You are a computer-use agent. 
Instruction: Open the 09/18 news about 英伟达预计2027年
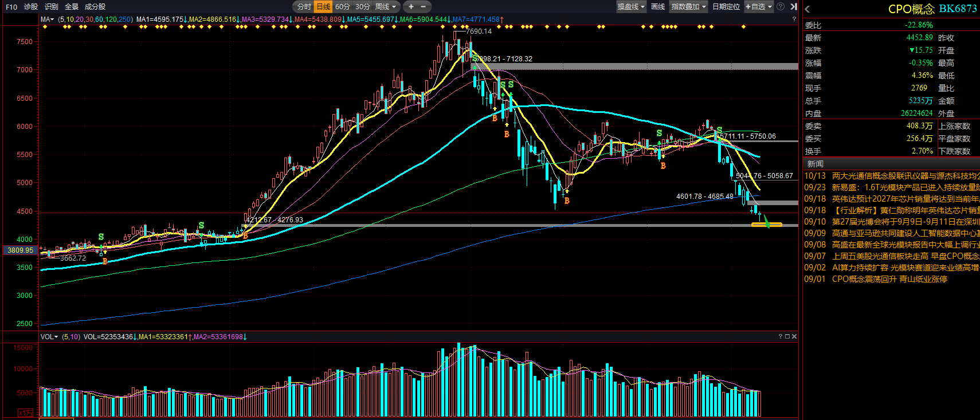892,199
